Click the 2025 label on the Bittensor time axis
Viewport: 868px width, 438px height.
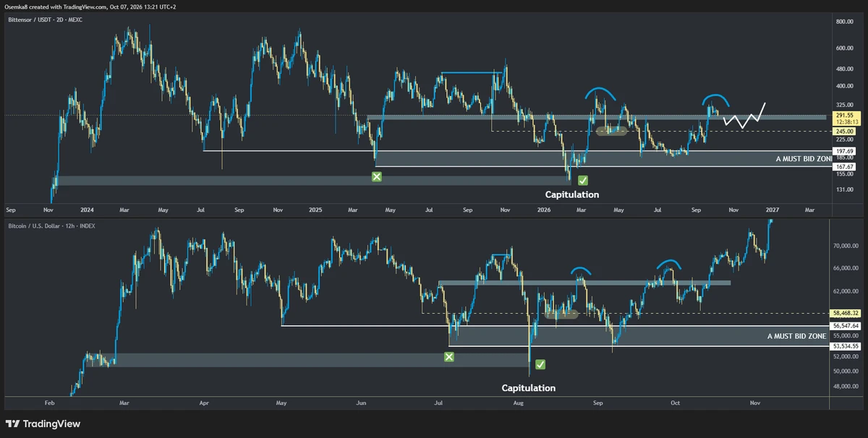315,210
